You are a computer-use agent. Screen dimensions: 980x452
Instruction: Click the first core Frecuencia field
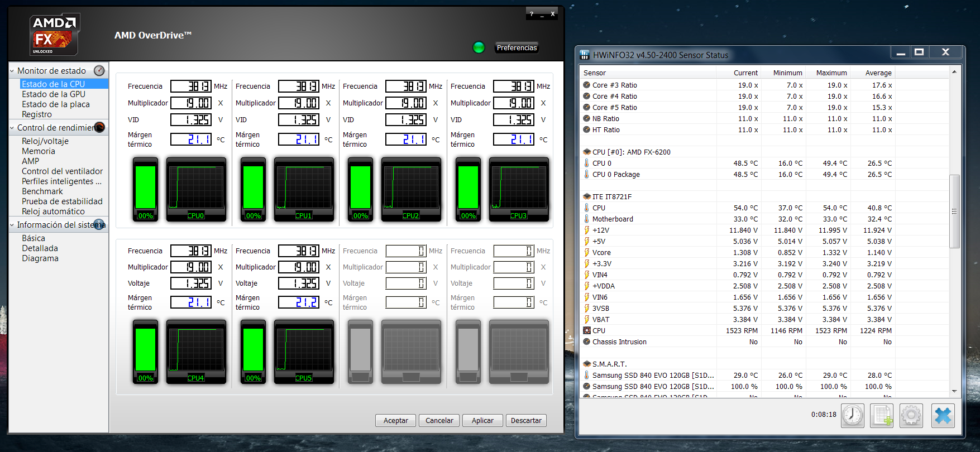coord(191,86)
